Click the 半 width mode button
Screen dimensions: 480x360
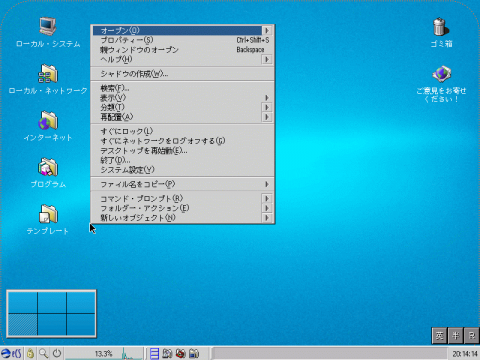coord(456,336)
